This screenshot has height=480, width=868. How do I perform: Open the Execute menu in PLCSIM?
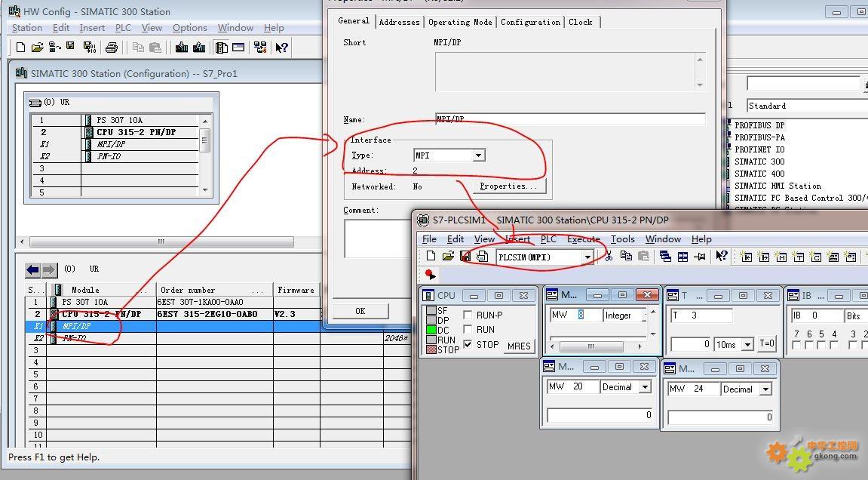click(x=584, y=239)
